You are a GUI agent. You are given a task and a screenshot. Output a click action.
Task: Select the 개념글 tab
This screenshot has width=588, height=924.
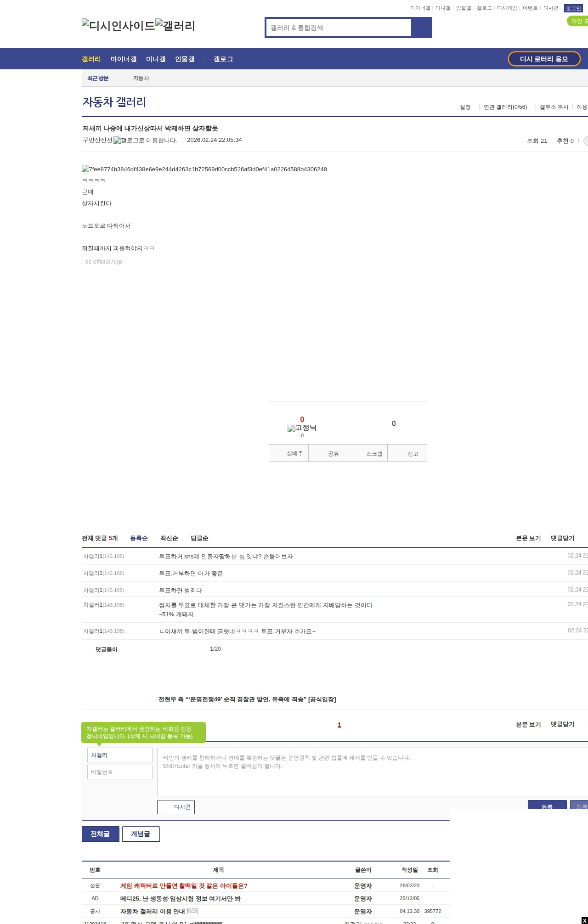(141, 834)
